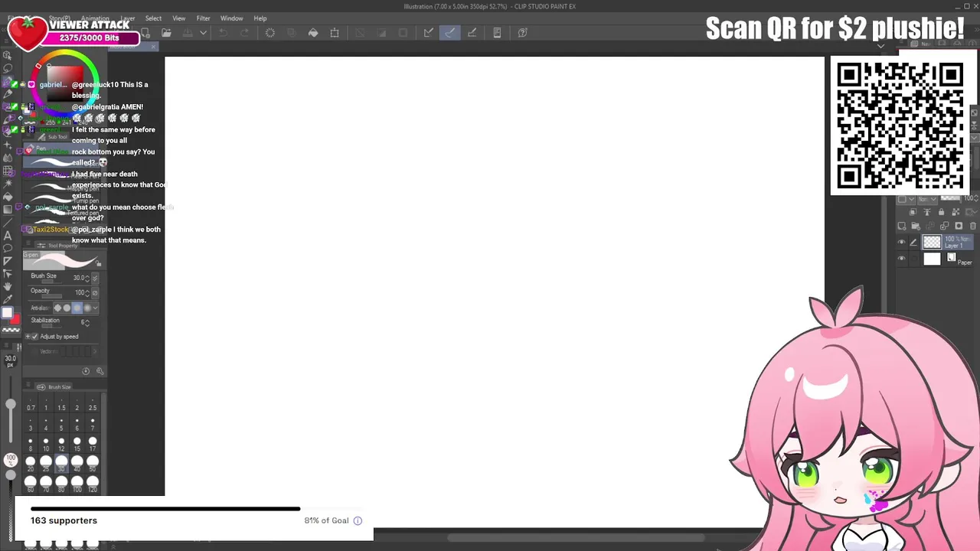This screenshot has width=980, height=551.
Task: Select brush size preset 0.7
Action: click(x=31, y=404)
